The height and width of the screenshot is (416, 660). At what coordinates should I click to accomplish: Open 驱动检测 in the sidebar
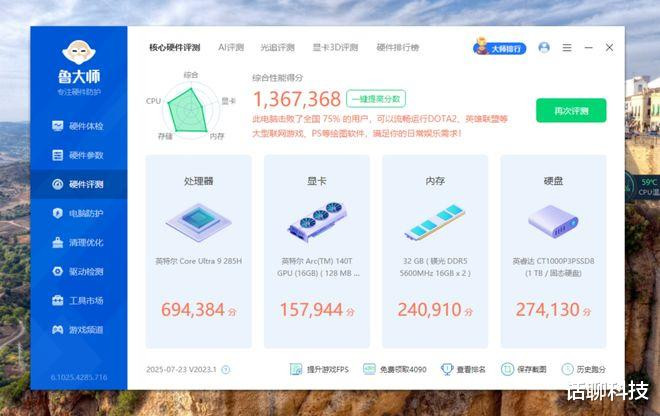(78, 271)
